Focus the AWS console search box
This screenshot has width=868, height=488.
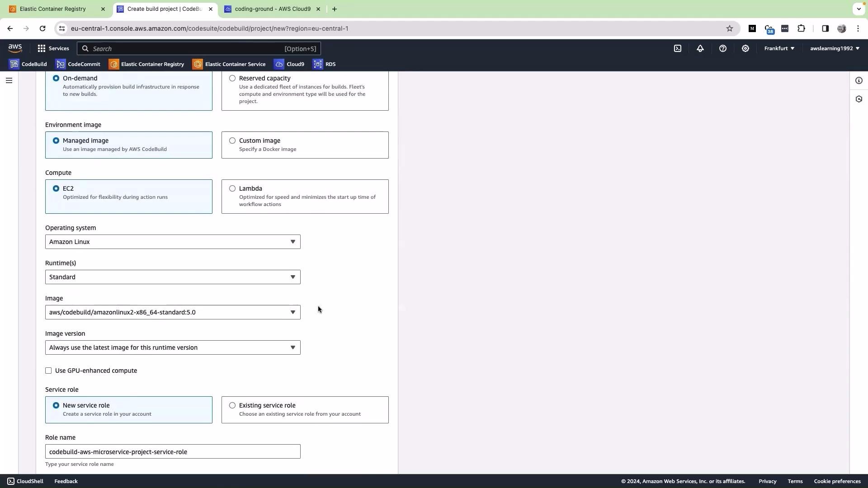[199, 48]
